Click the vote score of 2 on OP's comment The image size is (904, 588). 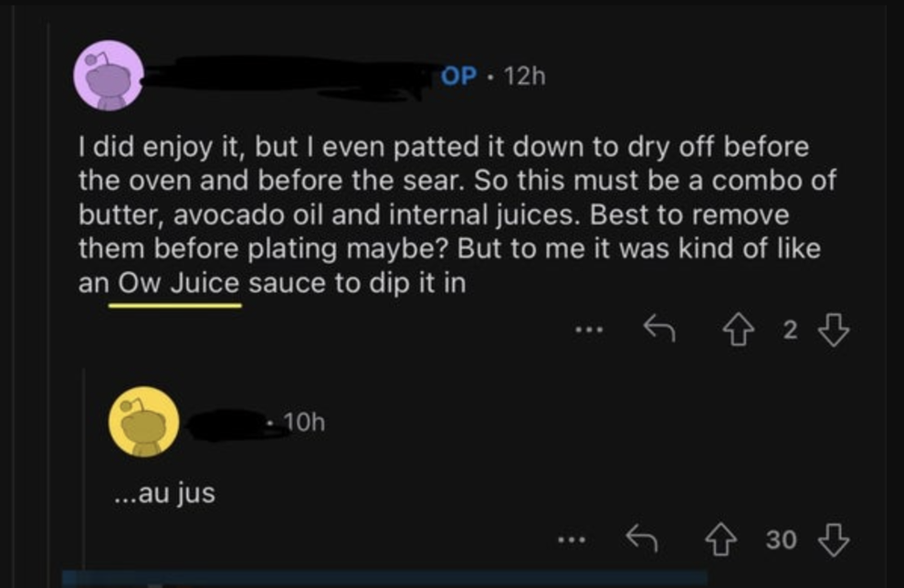point(790,331)
